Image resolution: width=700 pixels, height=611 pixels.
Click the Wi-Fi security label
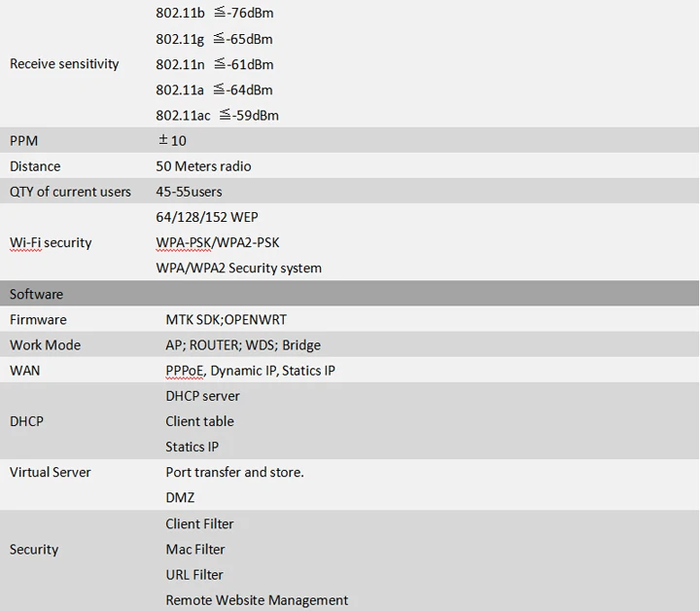51,242
